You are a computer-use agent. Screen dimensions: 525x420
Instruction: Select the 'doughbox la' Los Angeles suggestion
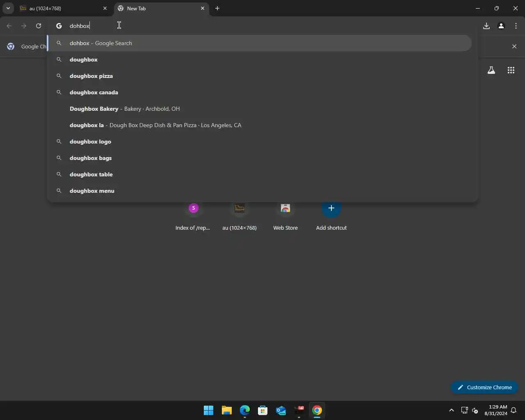coord(260,125)
